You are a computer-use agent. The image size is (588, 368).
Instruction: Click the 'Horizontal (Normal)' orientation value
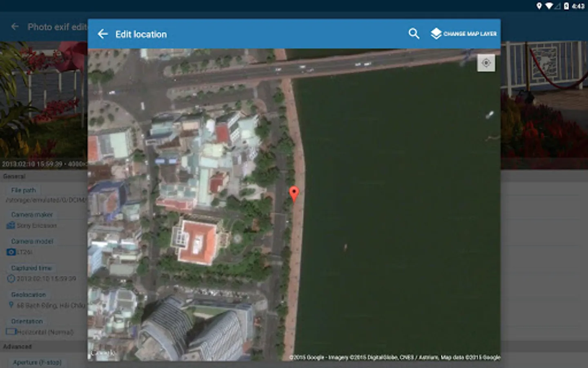pos(45,332)
